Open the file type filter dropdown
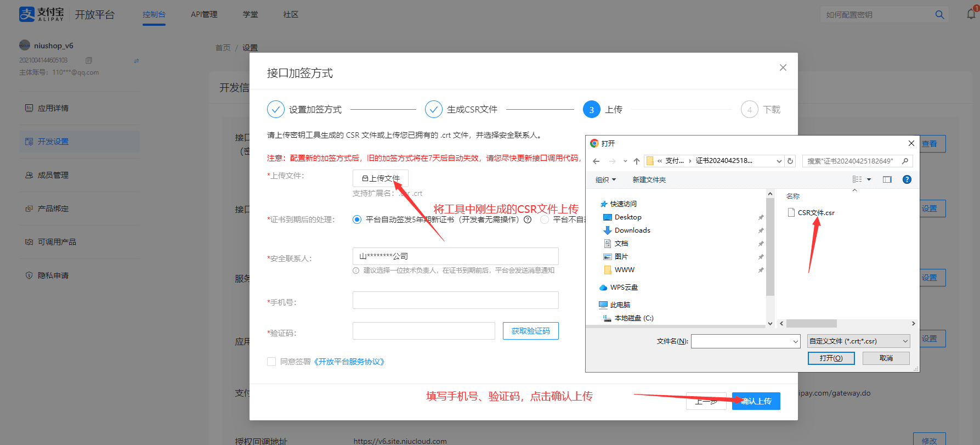 (x=858, y=341)
